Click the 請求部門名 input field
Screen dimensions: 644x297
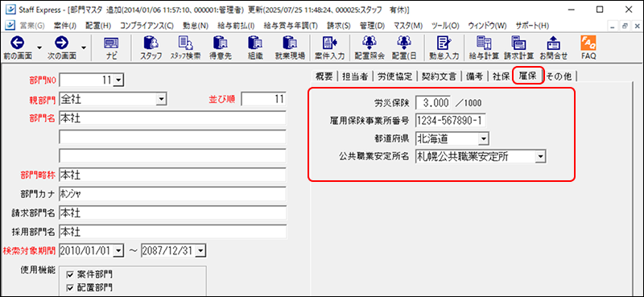point(172,212)
